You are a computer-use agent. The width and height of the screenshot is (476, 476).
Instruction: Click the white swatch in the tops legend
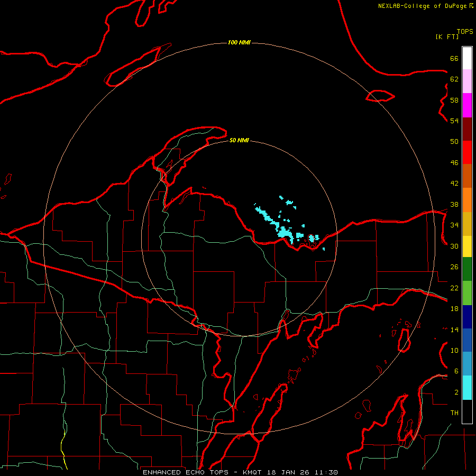pos(467,58)
